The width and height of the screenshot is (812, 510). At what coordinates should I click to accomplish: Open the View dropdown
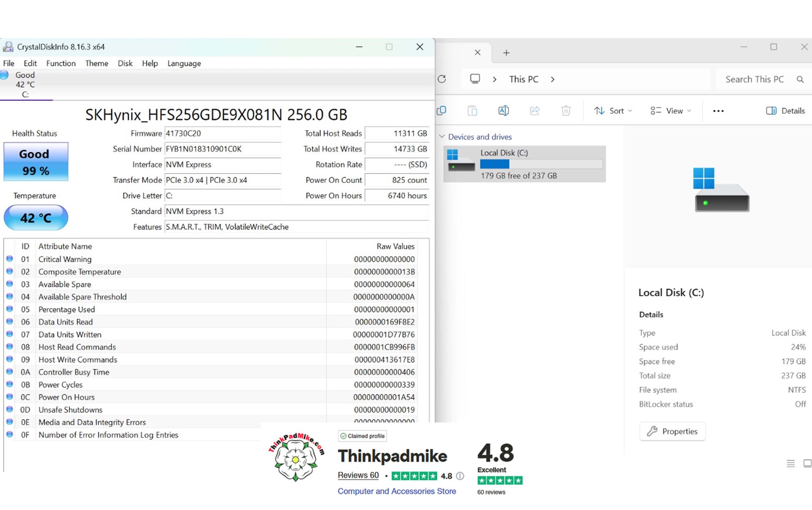(671, 111)
